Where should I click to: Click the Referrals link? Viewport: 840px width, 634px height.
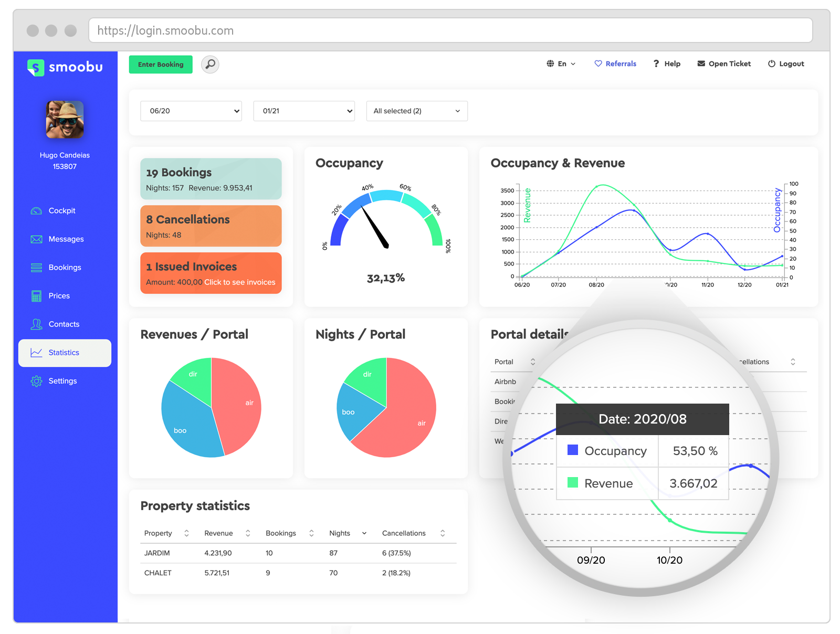coord(615,64)
